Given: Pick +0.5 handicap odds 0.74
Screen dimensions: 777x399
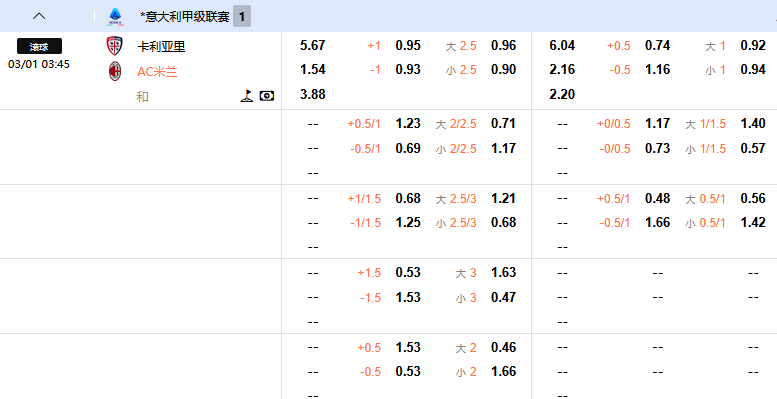Looking at the screenshot, I should click(658, 46).
